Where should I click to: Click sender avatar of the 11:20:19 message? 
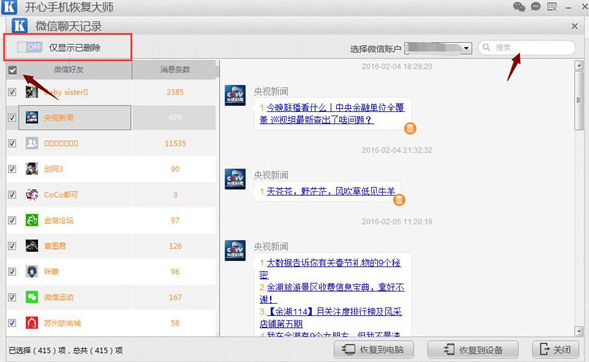[235, 250]
